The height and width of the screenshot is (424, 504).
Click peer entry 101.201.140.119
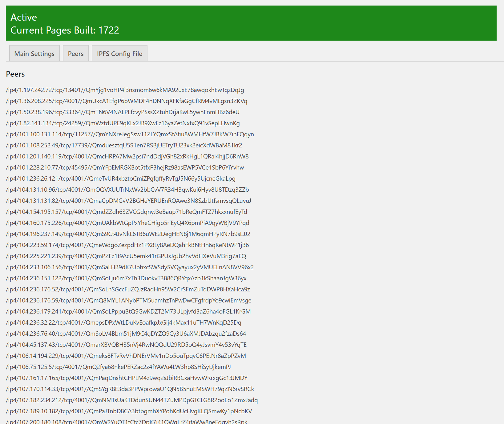point(127,156)
